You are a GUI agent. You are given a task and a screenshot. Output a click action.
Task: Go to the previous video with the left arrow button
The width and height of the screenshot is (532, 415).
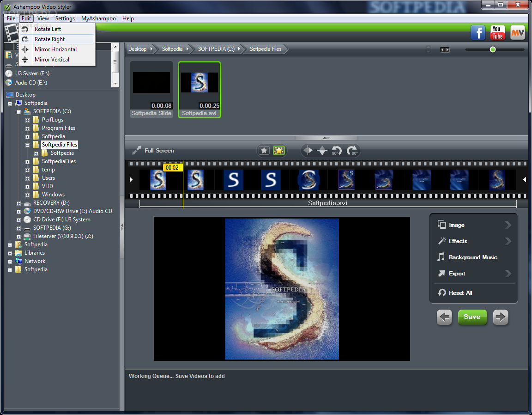click(444, 317)
